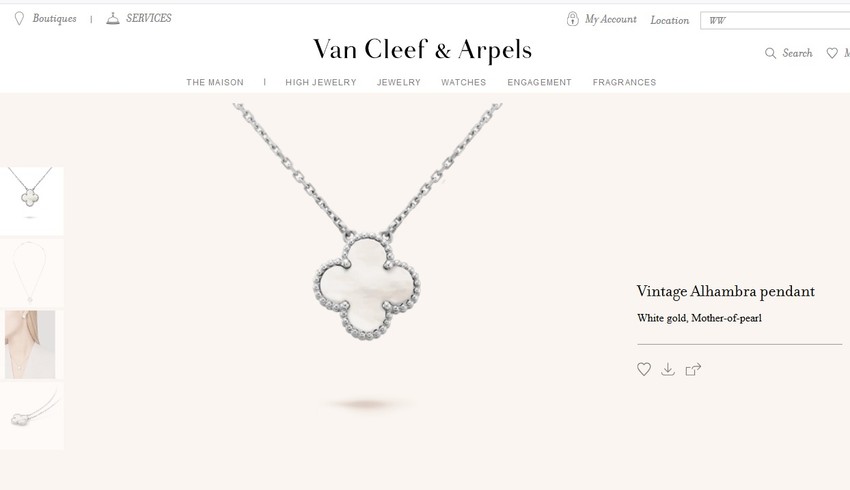Open the FRAGRANCES menu
This screenshot has height=490, width=850.
click(x=624, y=82)
